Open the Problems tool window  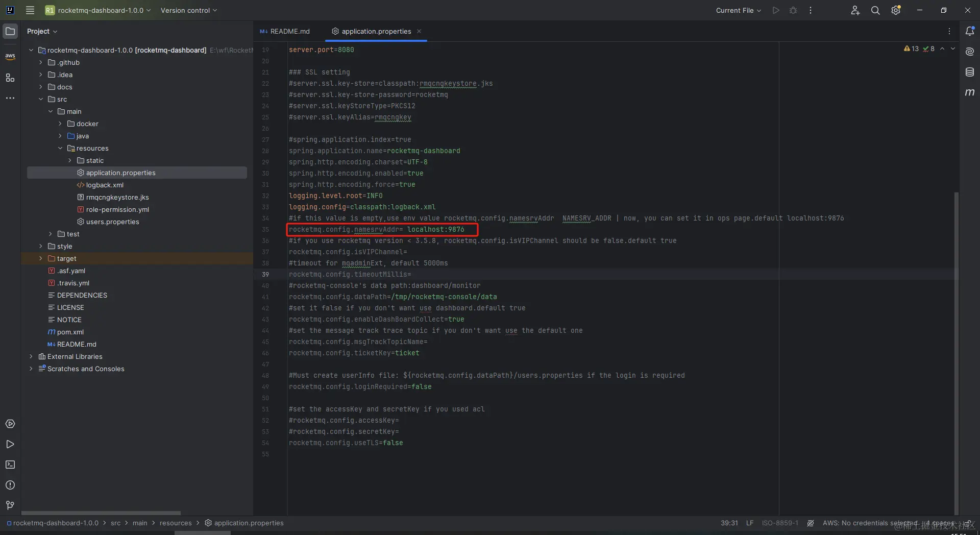coord(10,485)
